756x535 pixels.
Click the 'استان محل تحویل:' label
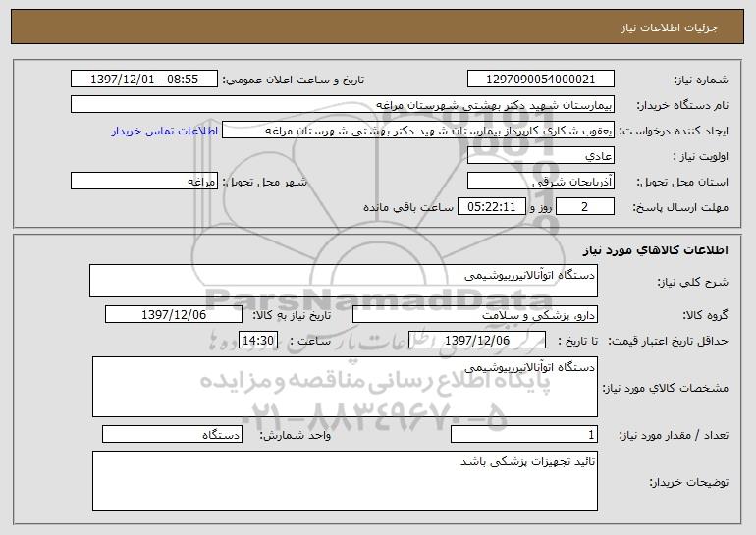pyautogui.click(x=682, y=183)
